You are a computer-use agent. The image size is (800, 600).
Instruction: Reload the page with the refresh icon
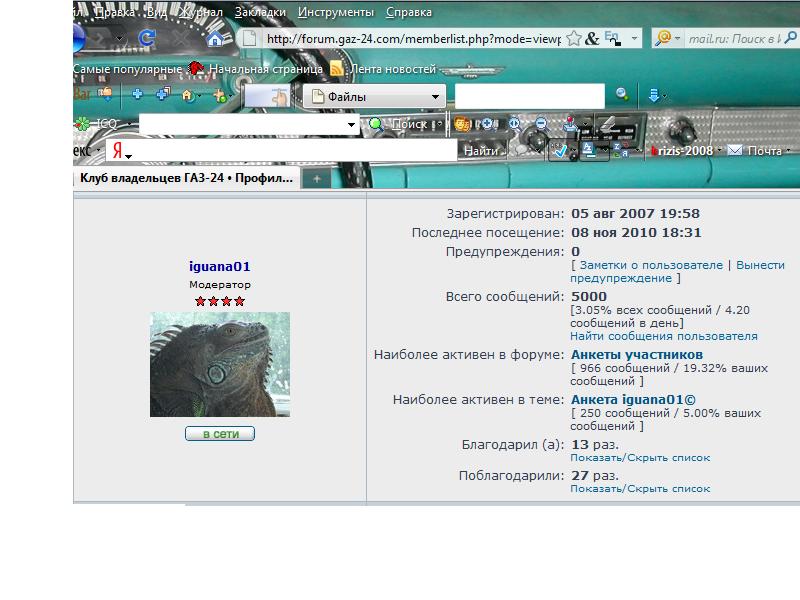[147, 38]
